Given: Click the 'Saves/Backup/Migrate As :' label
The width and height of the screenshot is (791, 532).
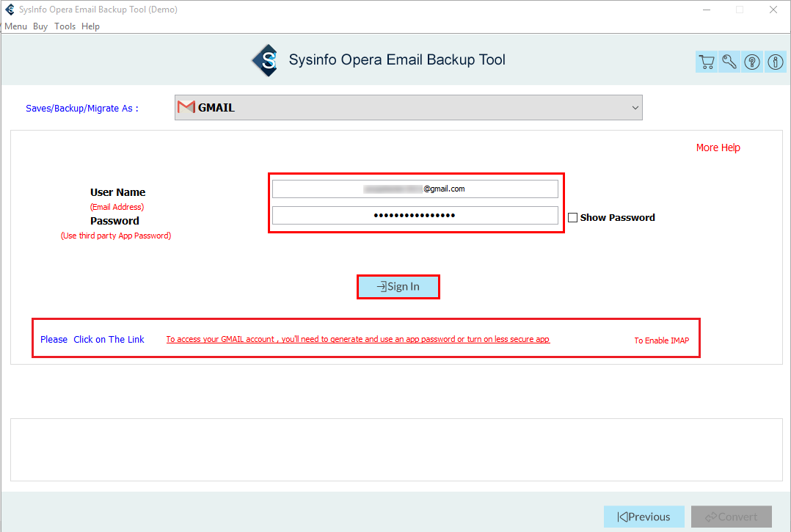Looking at the screenshot, I should (x=81, y=109).
